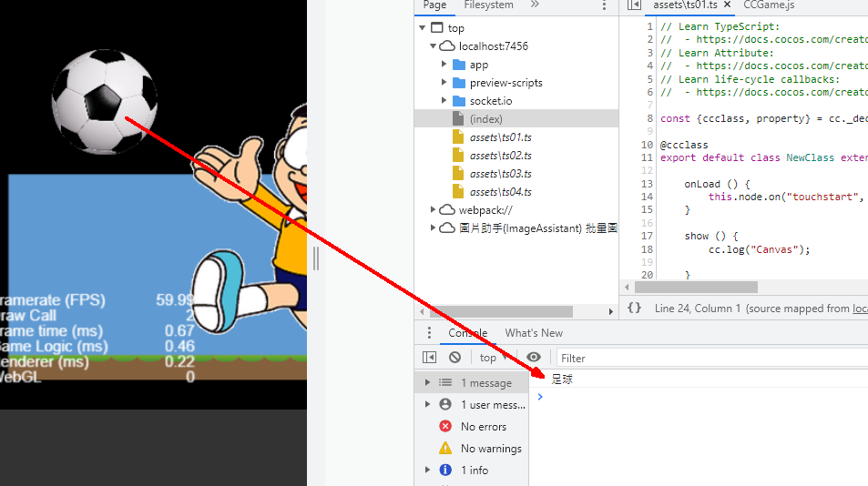Screen dimensions: 868x486
Task: Select the assets\ts01.ts editor tab
Action: click(685, 5)
